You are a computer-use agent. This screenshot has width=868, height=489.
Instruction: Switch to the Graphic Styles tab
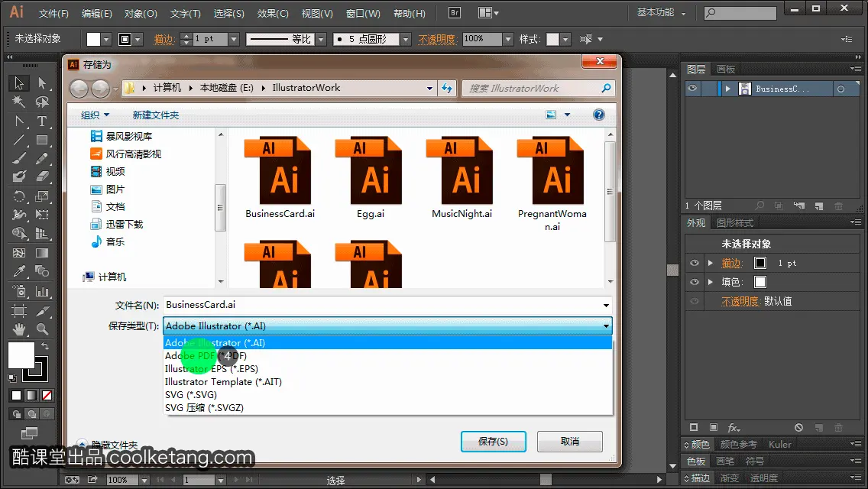[734, 222]
